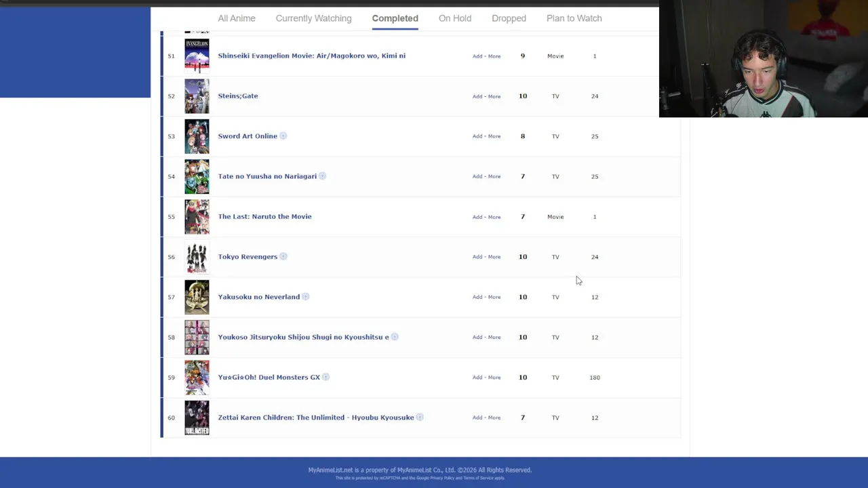Open the Evangelion movie poster thumbnail
Viewport: 868px width, 488px height.
coord(197,56)
